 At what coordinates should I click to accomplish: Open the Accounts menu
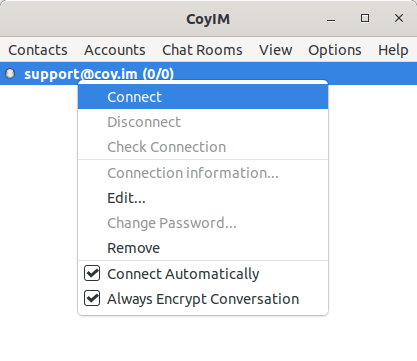click(x=115, y=50)
